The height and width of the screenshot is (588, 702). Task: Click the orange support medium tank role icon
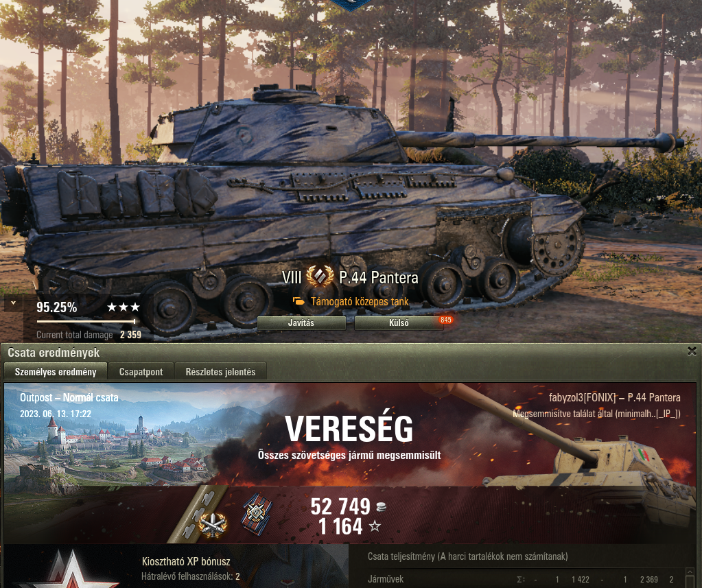coord(299,302)
